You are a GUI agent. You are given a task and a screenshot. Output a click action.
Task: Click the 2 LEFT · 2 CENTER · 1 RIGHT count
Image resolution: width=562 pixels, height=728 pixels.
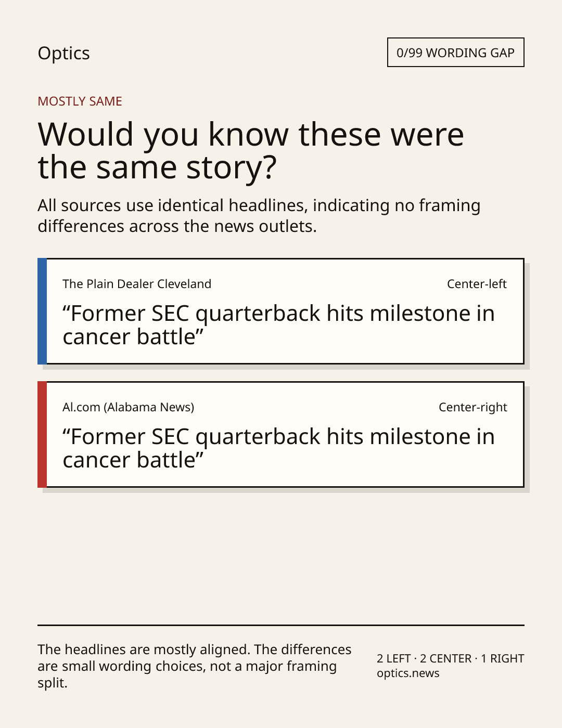[450, 658]
